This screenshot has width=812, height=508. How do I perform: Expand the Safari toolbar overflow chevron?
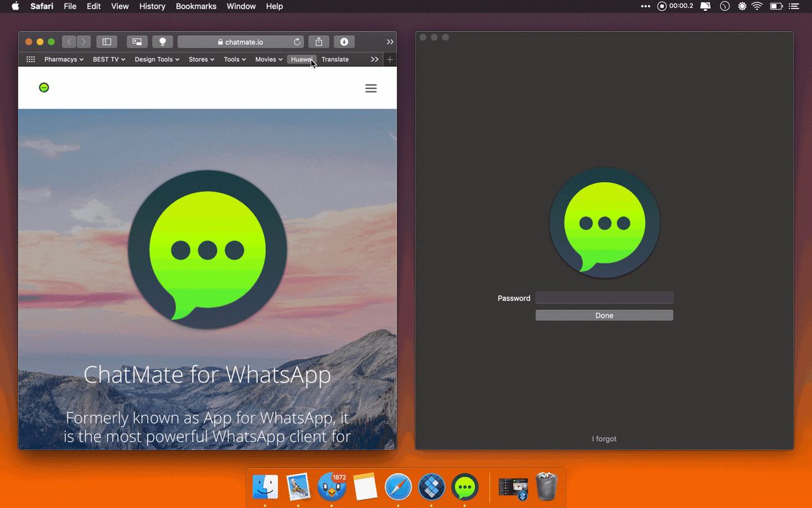[390, 42]
